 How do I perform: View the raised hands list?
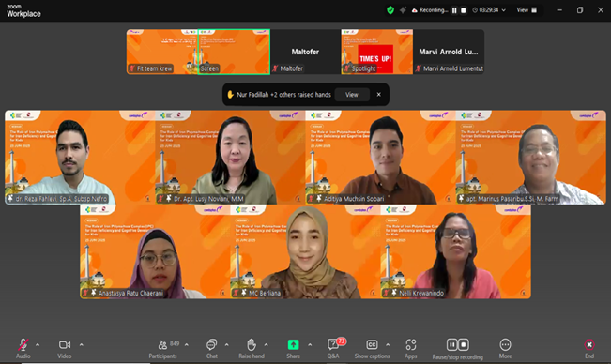click(x=352, y=95)
